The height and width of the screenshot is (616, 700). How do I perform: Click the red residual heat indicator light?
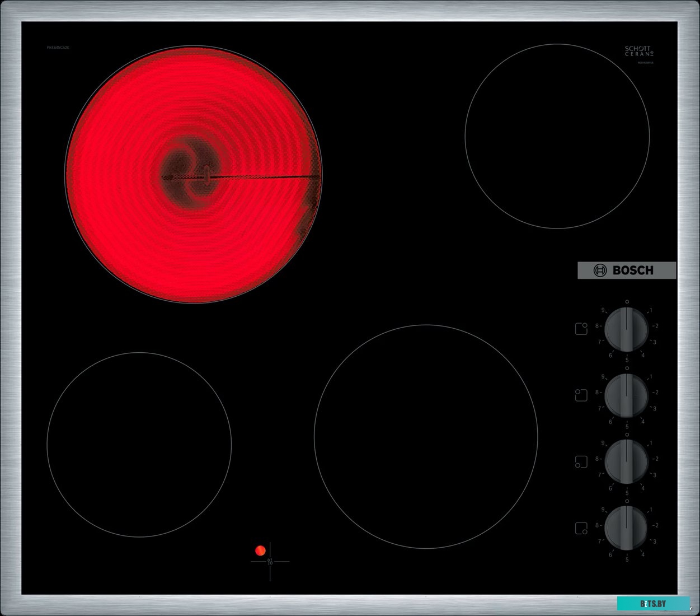260,550
